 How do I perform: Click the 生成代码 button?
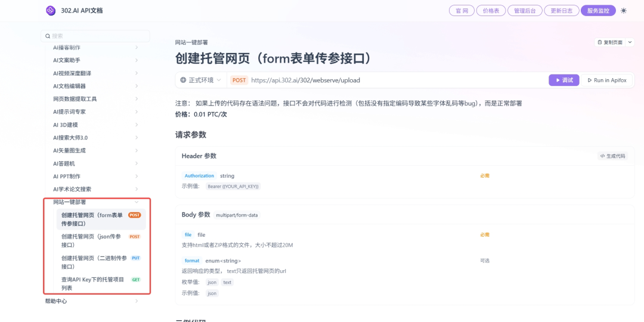613,156
